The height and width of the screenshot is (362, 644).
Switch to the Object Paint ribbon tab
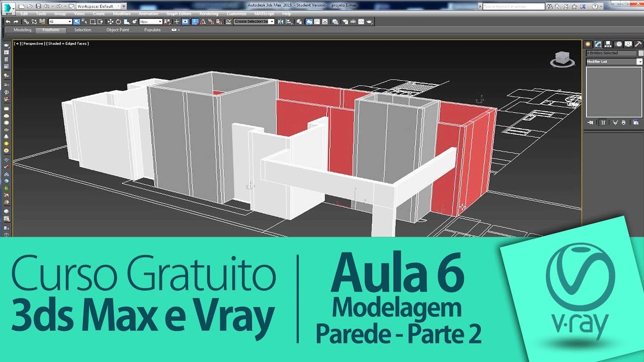click(x=118, y=30)
